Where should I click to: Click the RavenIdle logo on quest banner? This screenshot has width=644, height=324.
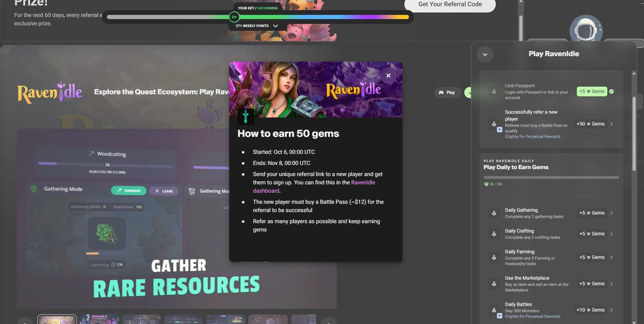coord(49,92)
